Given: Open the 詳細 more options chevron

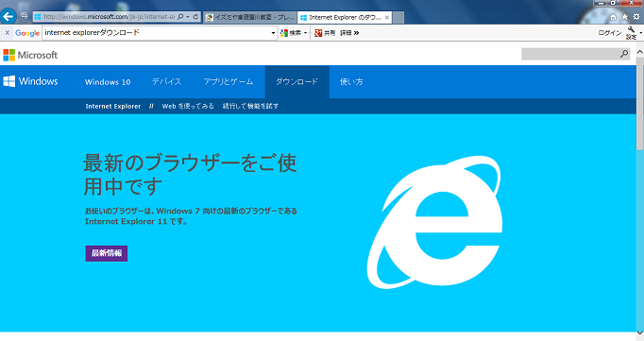Looking at the screenshot, I should pyautogui.click(x=349, y=33).
